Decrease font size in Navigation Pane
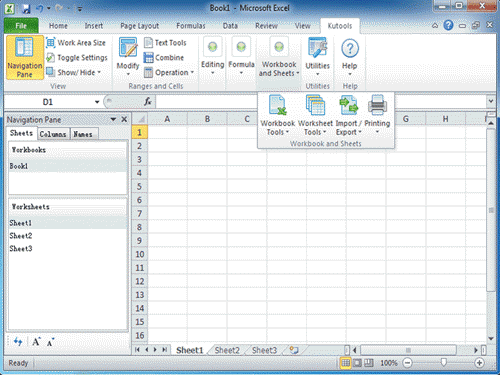This screenshot has height=375, width=500. [x=50, y=342]
